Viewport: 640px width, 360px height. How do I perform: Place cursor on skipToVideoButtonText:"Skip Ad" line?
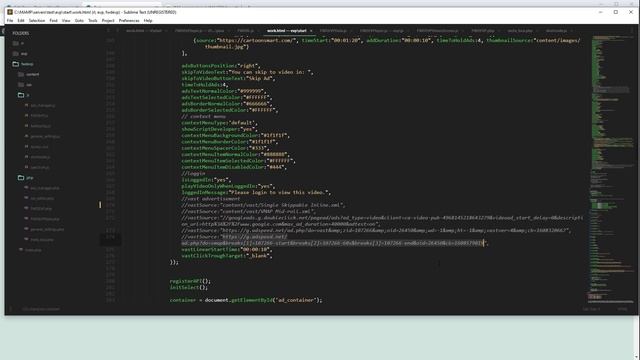tap(229, 78)
